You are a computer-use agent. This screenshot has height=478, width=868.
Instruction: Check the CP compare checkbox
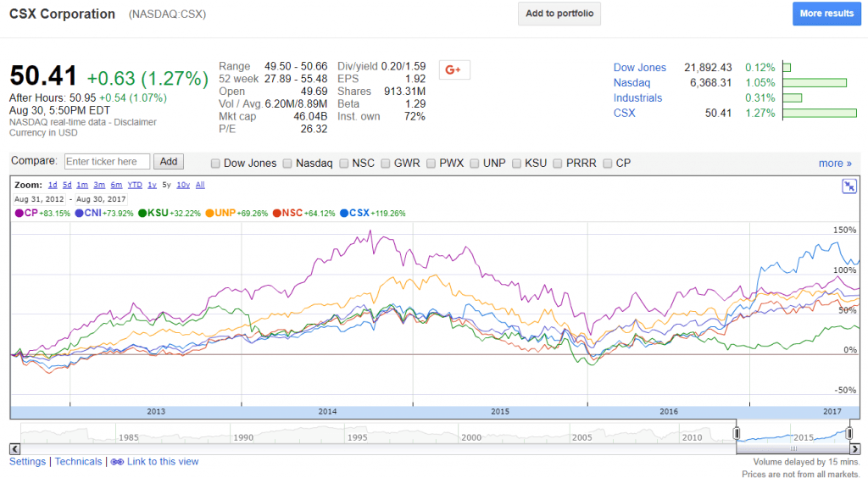coord(607,164)
